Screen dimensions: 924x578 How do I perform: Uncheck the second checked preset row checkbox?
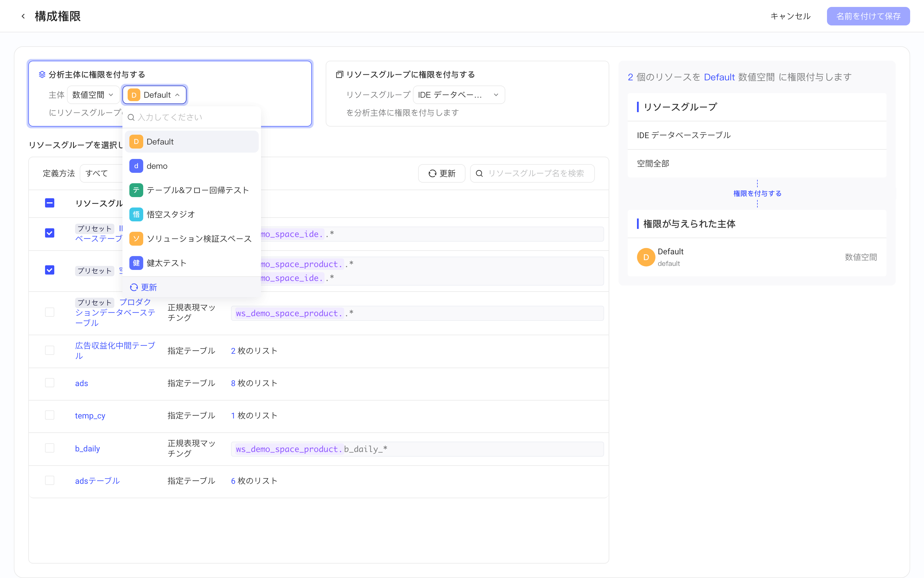[50, 270]
